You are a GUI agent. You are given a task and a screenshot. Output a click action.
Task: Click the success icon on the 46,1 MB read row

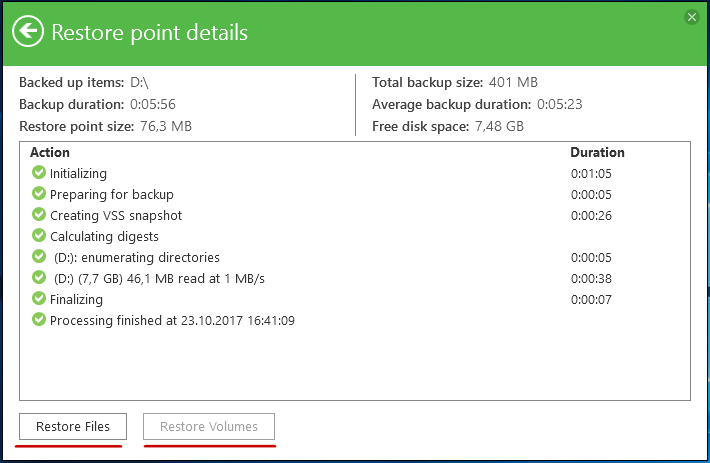pyautogui.click(x=39, y=277)
